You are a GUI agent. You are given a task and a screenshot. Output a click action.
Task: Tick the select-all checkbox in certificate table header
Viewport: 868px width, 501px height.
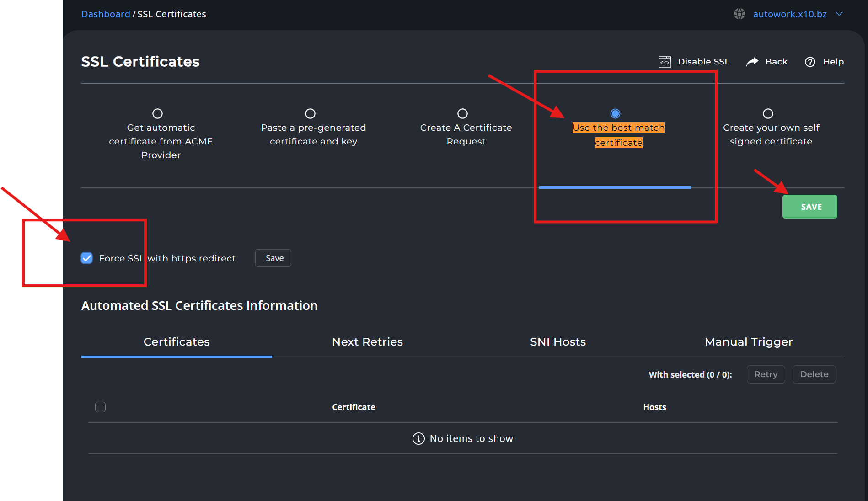pos(100,407)
